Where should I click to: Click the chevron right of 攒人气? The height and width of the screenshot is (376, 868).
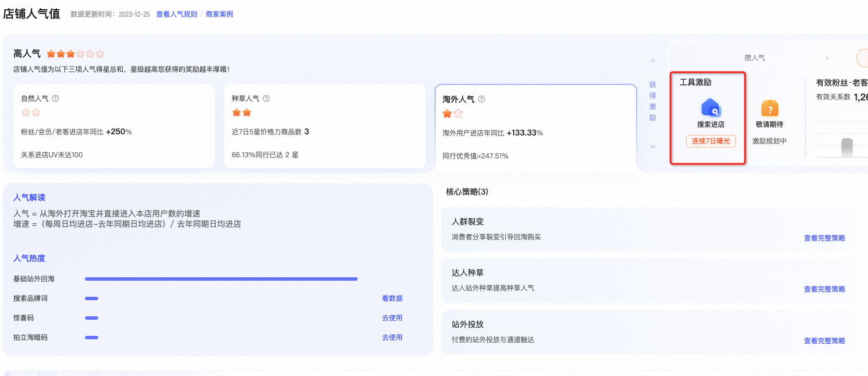pos(827,58)
